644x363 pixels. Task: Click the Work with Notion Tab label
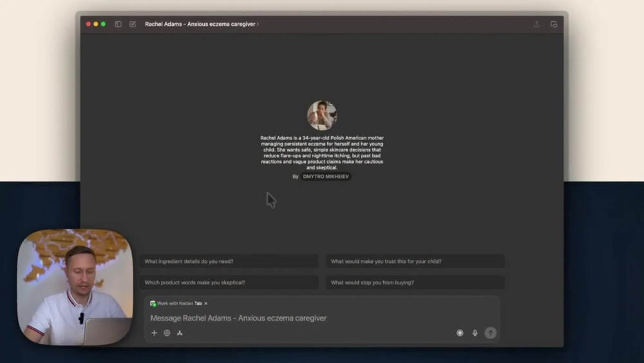click(180, 304)
